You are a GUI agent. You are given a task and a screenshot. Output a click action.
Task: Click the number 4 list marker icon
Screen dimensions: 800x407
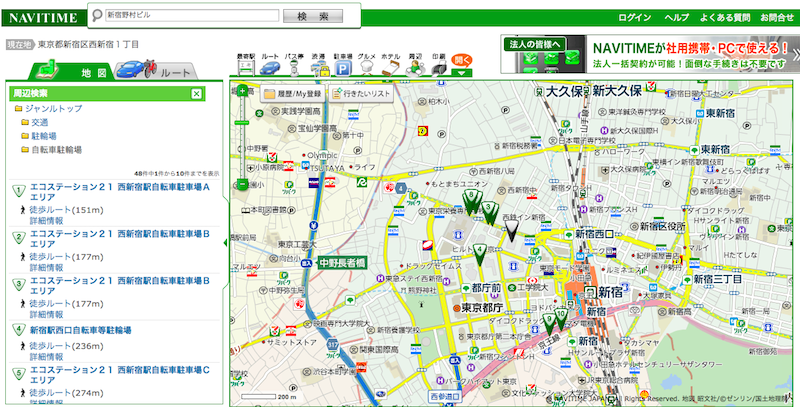[x=19, y=329]
